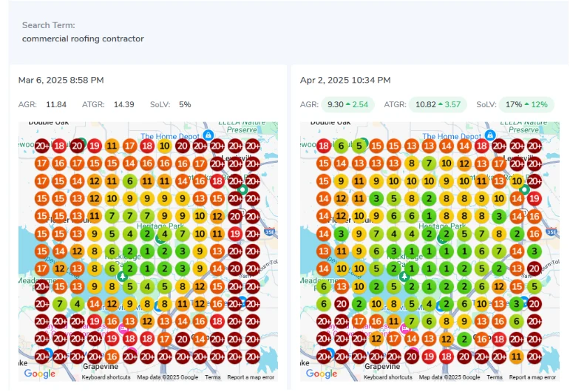Click the AGR 9.30 improvement badge

347,105
